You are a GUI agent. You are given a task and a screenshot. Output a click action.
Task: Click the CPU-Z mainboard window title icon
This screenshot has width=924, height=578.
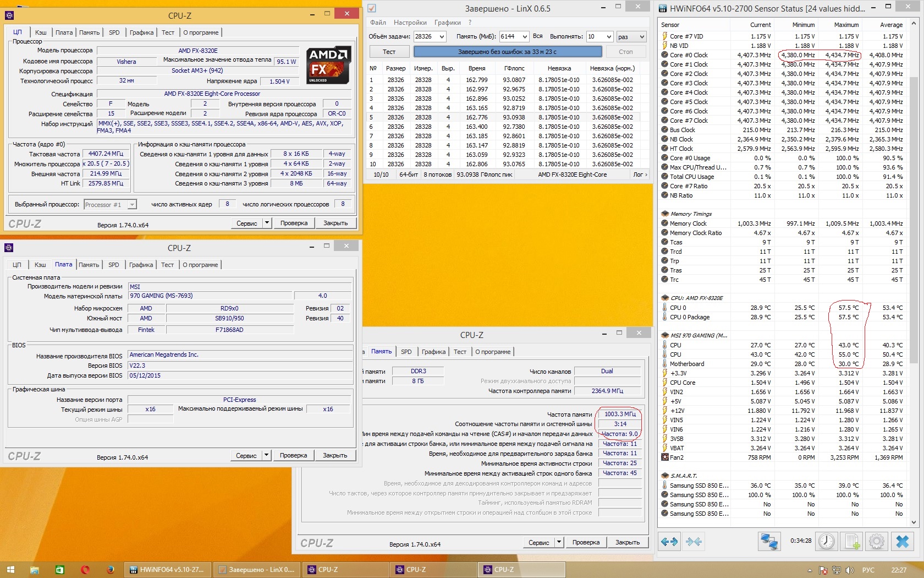point(8,248)
